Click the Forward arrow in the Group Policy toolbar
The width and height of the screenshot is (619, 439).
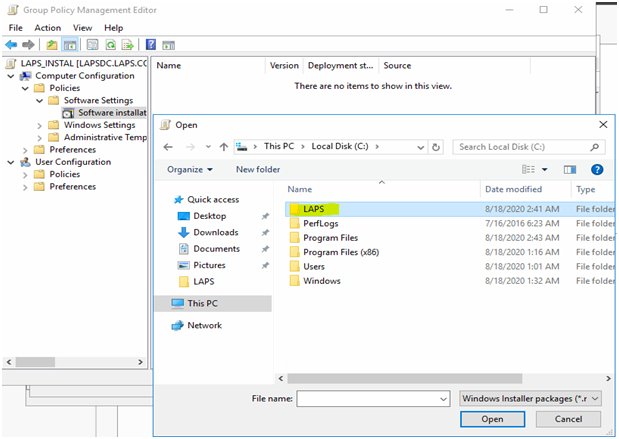tap(28, 45)
